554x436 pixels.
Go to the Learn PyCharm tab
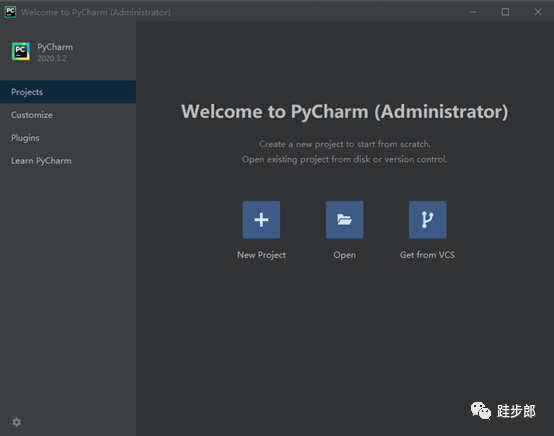pos(68,161)
